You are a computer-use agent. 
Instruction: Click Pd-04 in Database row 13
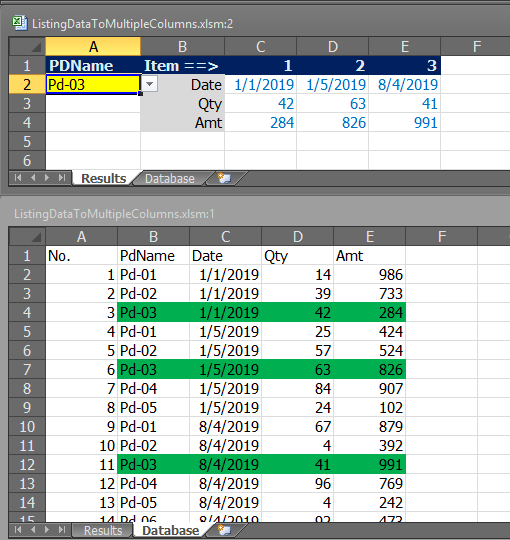click(153, 484)
